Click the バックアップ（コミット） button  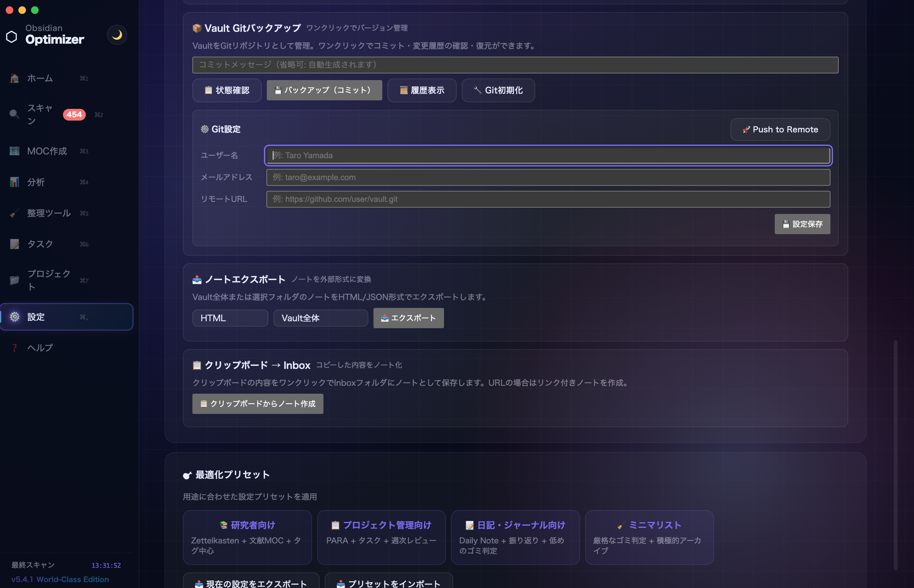[x=324, y=91]
